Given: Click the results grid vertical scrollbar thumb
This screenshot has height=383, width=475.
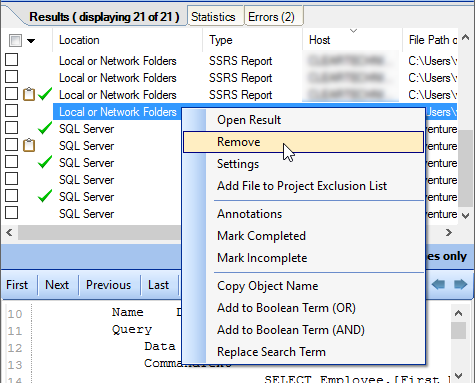Looking at the screenshot, I should tap(466, 168).
